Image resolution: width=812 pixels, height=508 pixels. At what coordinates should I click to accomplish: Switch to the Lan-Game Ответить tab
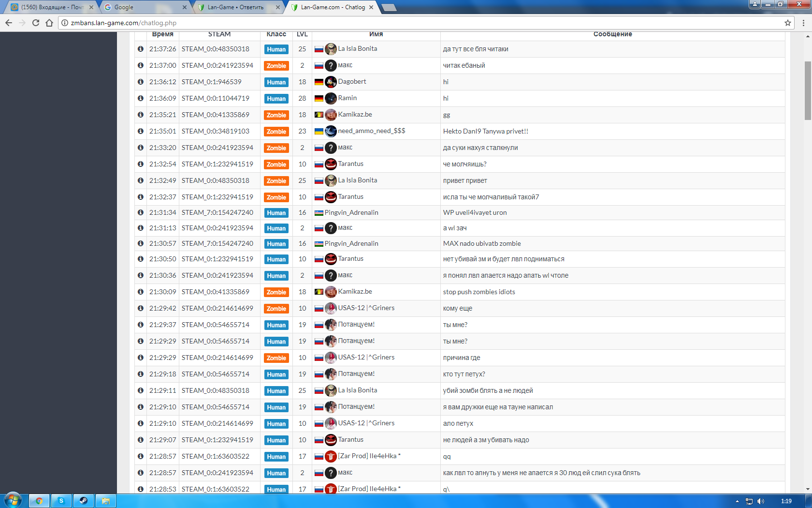(x=237, y=7)
